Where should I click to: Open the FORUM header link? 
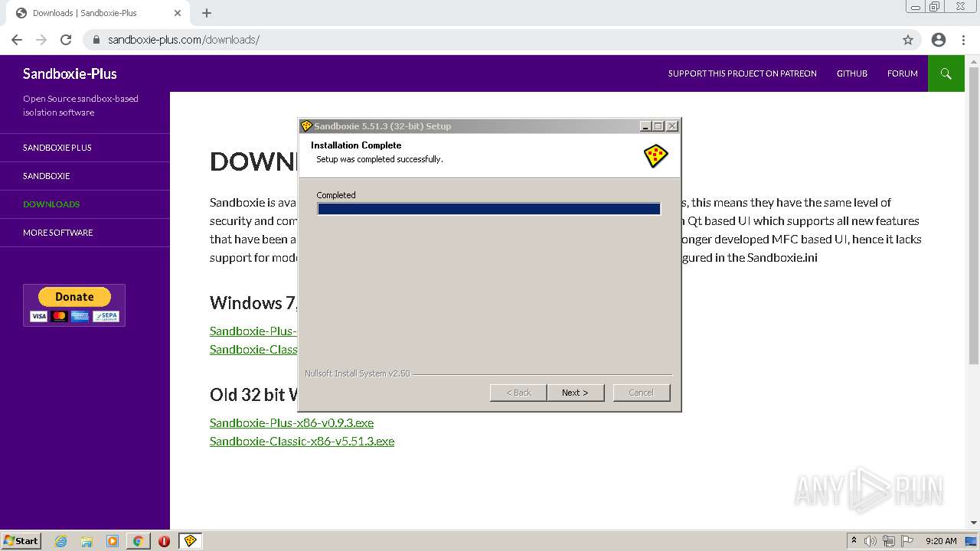[x=903, y=73]
